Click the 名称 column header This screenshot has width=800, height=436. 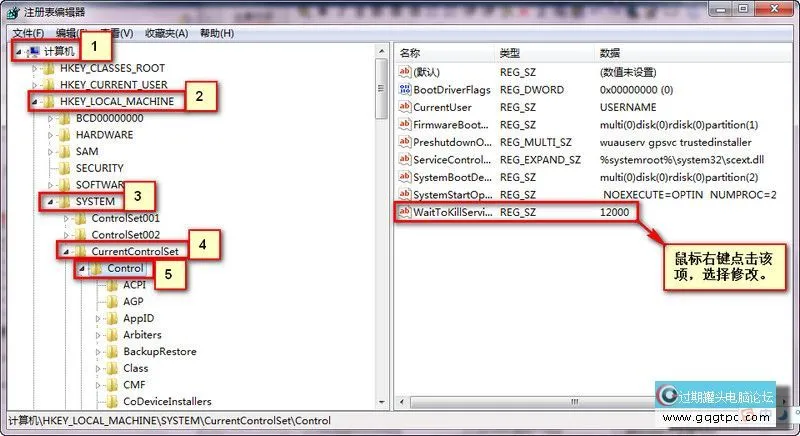pos(410,52)
